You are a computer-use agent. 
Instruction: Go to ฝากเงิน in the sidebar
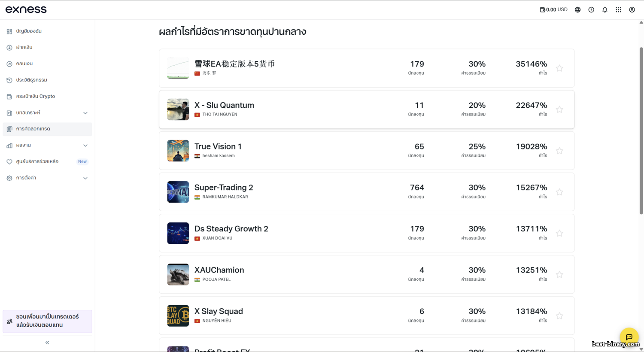pos(24,47)
